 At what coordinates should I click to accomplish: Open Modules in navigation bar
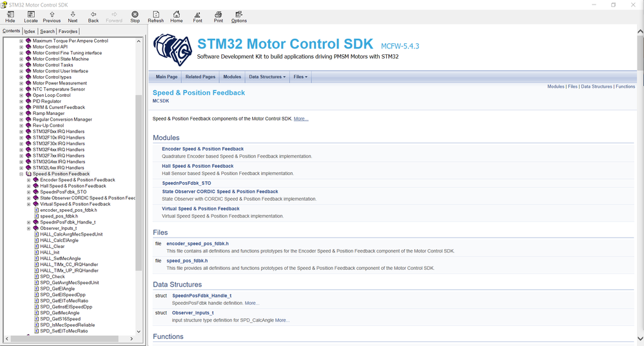point(232,77)
